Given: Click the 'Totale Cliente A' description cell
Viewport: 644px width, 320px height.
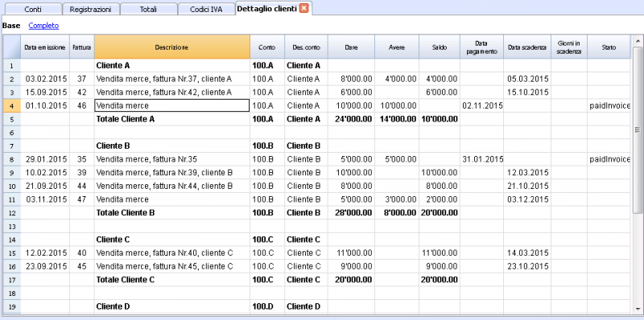Looking at the screenshot, I should coord(172,119).
